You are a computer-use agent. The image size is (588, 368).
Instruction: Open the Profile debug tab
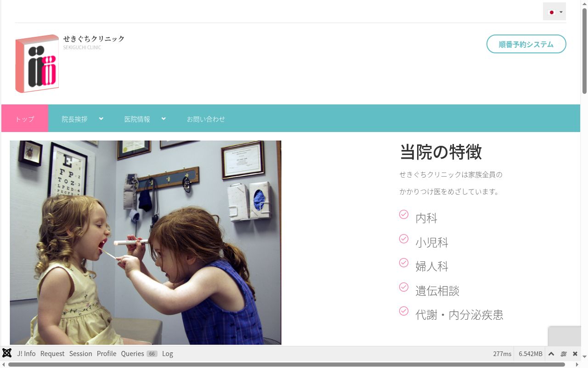point(107,353)
